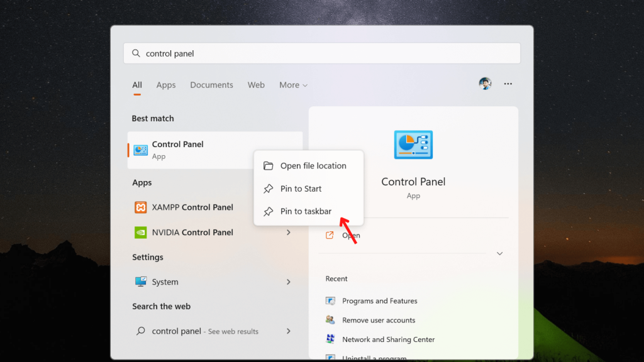Click the Control Panel icon in best match
Screen dimensions: 644x362
[140, 150]
